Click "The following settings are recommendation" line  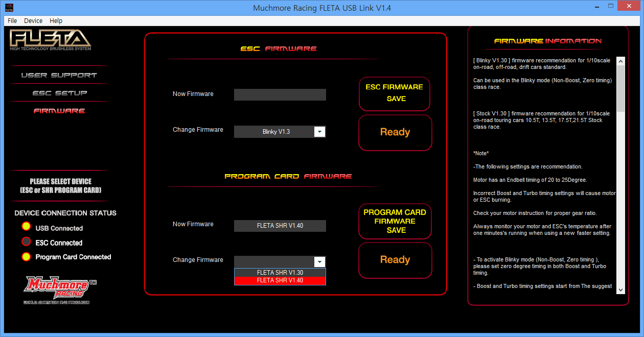[528, 166]
